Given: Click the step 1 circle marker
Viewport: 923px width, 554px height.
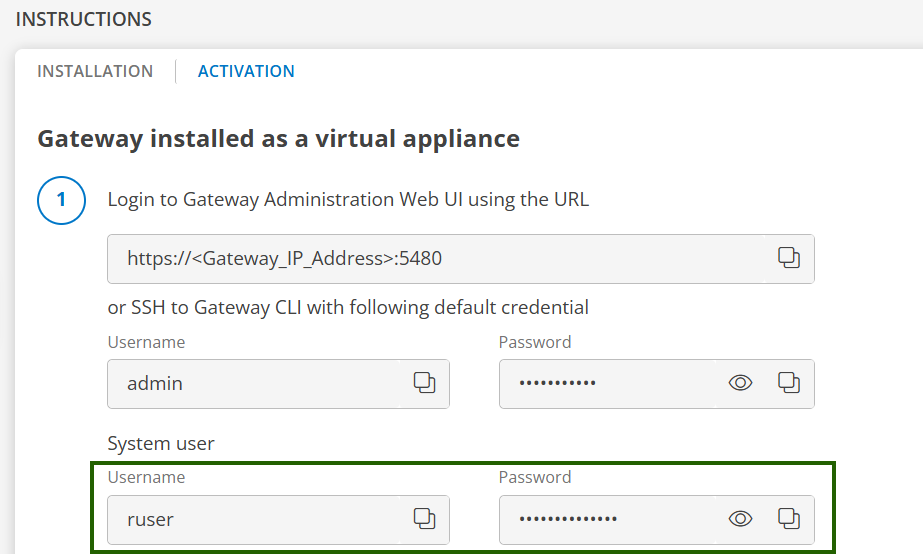Looking at the screenshot, I should tap(61, 200).
